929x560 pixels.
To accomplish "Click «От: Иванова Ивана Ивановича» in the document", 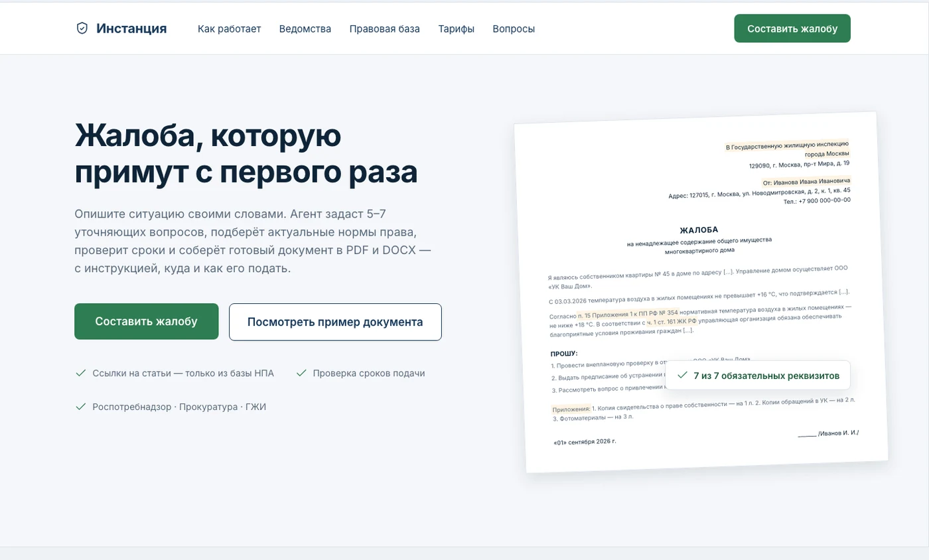I will click(x=807, y=180).
